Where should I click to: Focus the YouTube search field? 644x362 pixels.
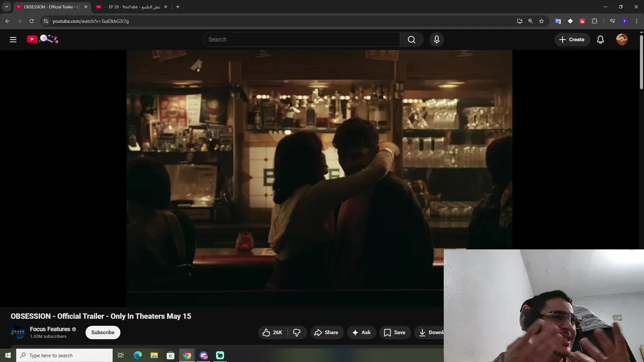click(301, 39)
